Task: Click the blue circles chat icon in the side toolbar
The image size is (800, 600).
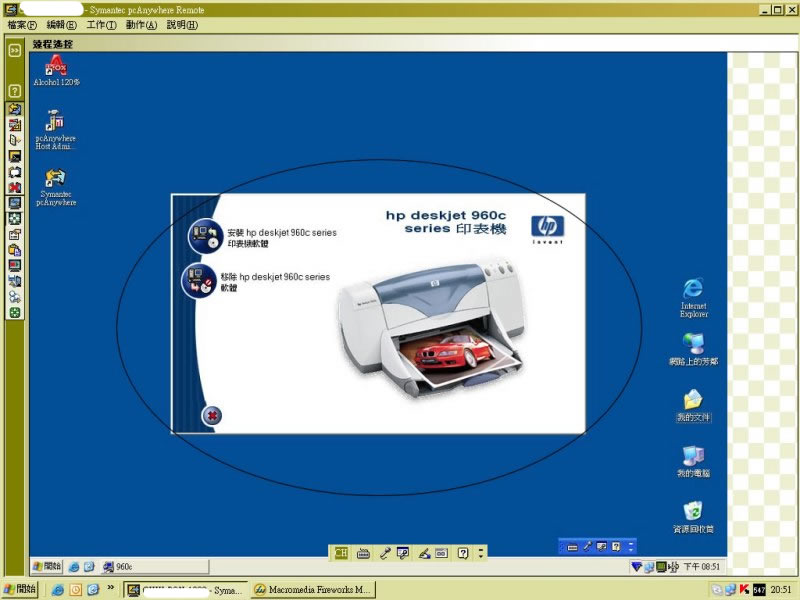Action: [15, 297]
